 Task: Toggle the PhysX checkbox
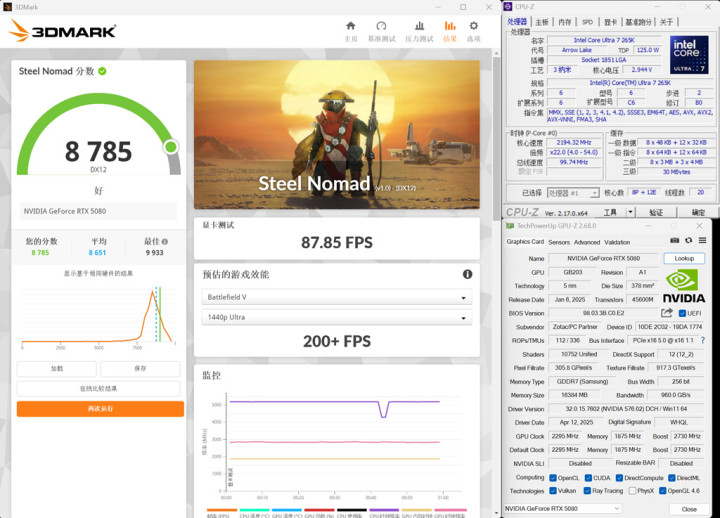[630, 491]
